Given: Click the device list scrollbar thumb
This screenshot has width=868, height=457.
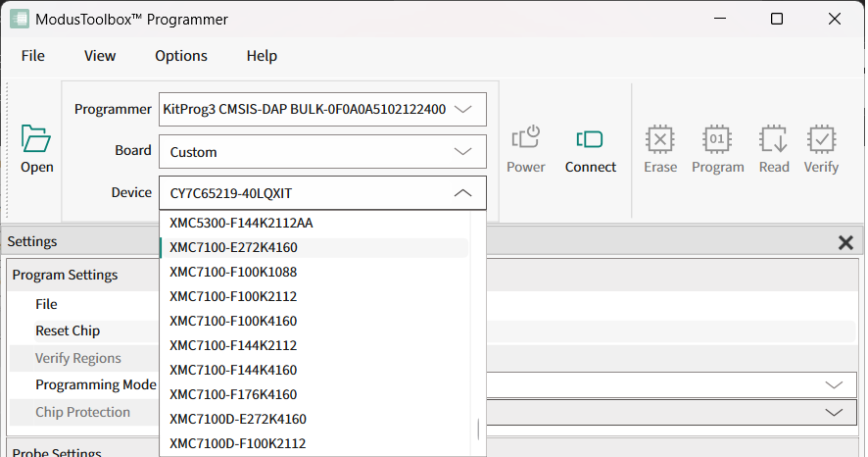Looking at the screenshot, I should pos(479,430).
